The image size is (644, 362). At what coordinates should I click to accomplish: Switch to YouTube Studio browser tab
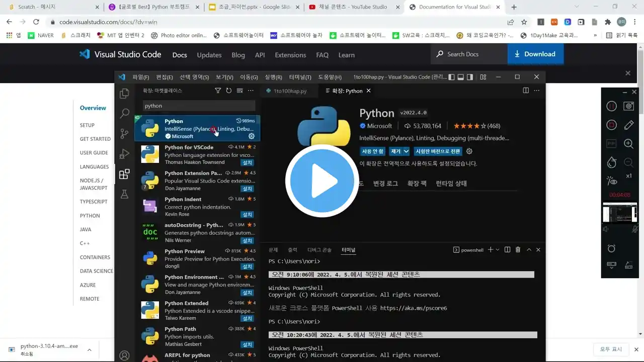(x=354, y=7)
